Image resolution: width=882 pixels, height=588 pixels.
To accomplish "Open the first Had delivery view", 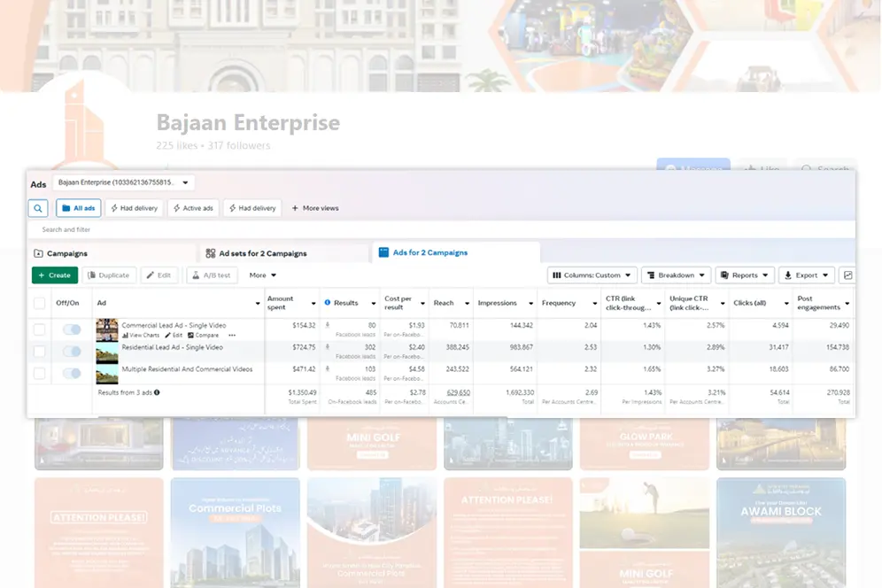I will [134, 208].
